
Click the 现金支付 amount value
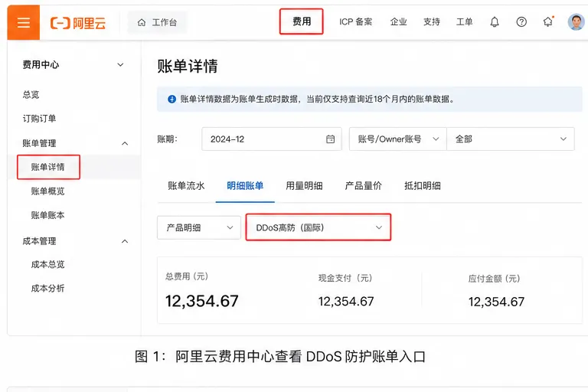pyautogui.click(x=346, y=302)
